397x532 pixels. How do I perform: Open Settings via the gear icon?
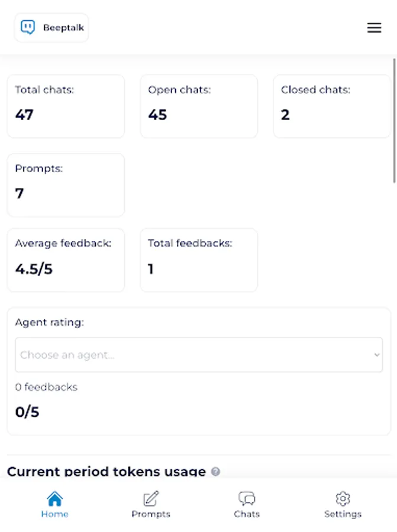343,498
